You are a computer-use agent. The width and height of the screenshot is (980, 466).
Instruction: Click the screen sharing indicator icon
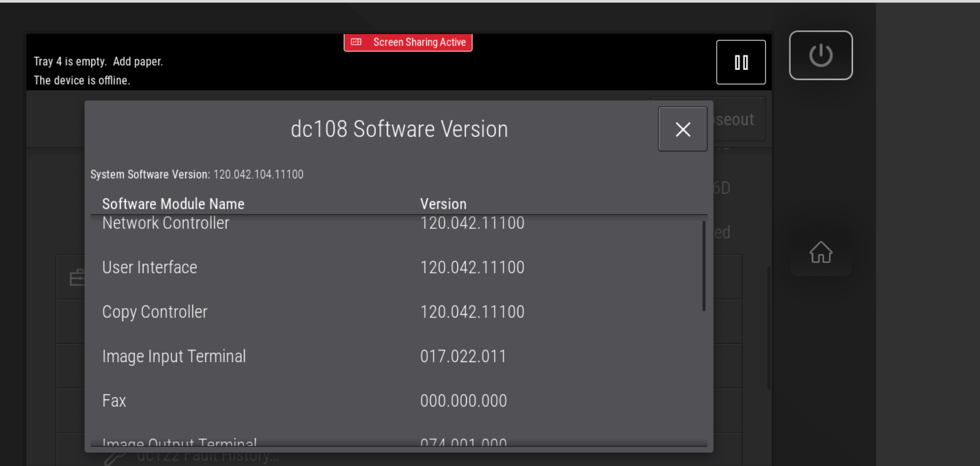click(x=356, y=42)
